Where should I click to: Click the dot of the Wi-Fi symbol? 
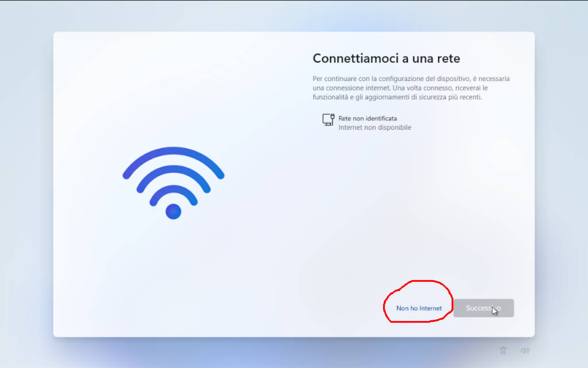(173, 212)
